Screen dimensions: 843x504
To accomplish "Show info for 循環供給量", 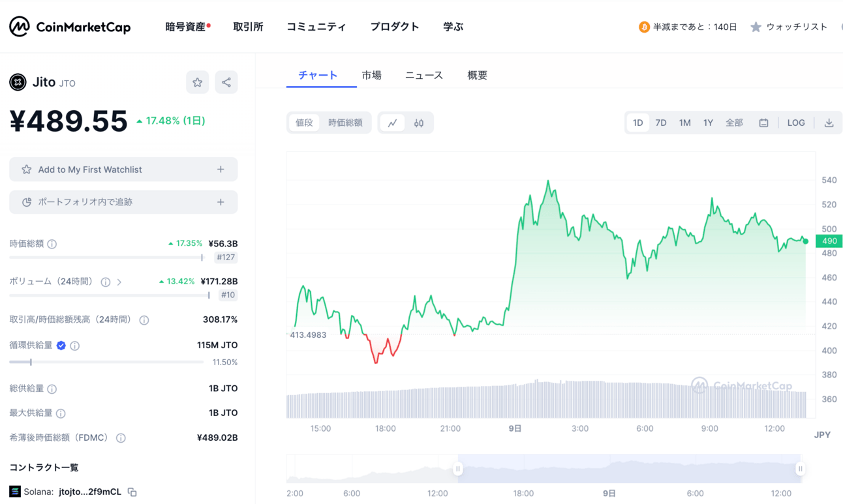I will (75, 346).
